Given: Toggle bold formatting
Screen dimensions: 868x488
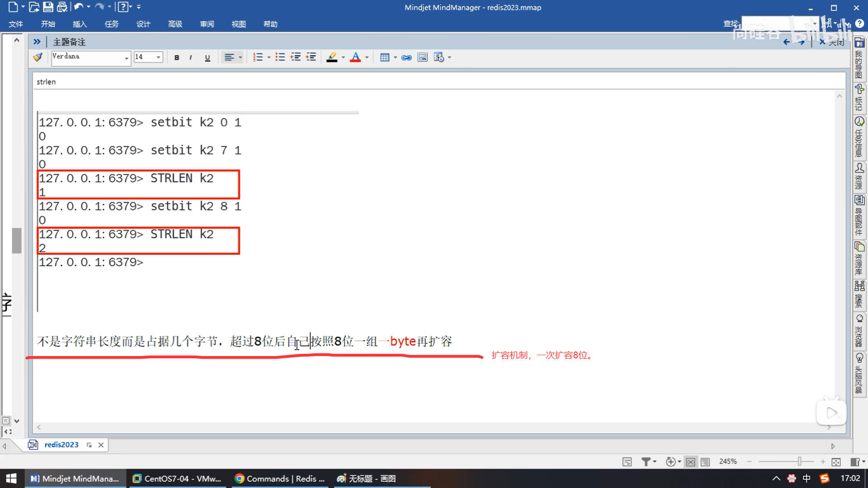Looking at the screenshot, I should 177,57.
